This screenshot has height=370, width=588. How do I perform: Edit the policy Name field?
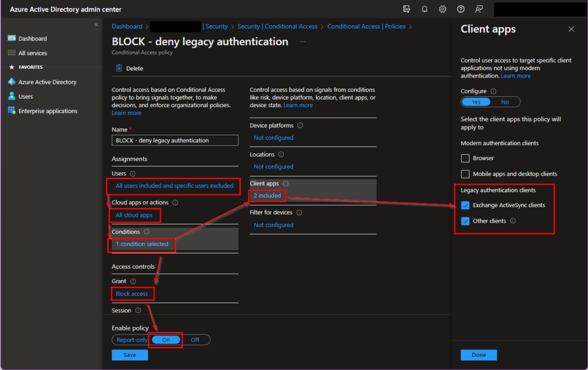(x=175, y=141)
